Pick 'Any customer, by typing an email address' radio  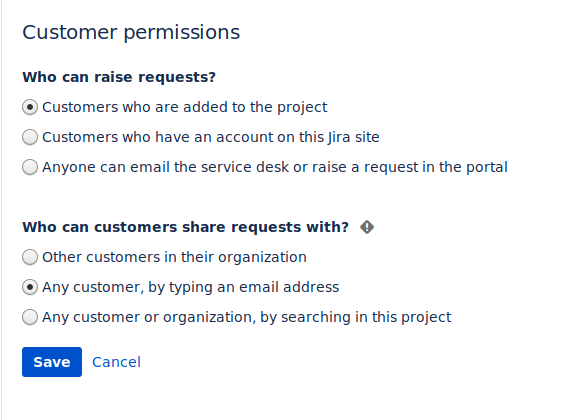[x=30, y=287]
